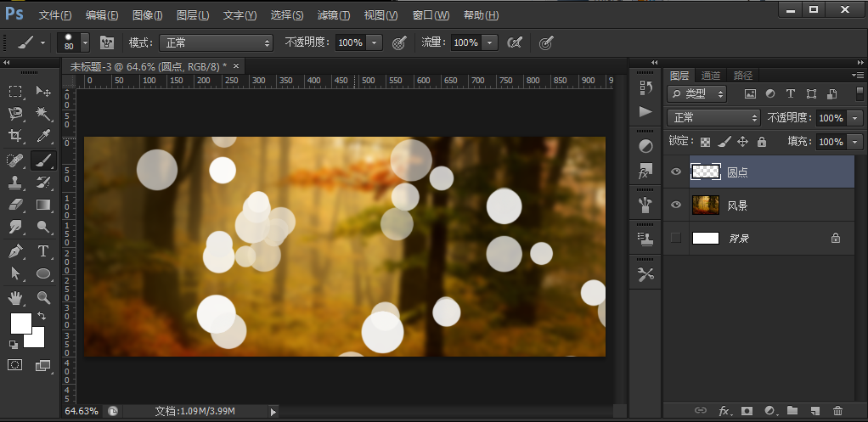This screenshot has height=422, width=868.
Task: Expand layer 不透明度 slider arrow
Action: click(x=855, y=118)
